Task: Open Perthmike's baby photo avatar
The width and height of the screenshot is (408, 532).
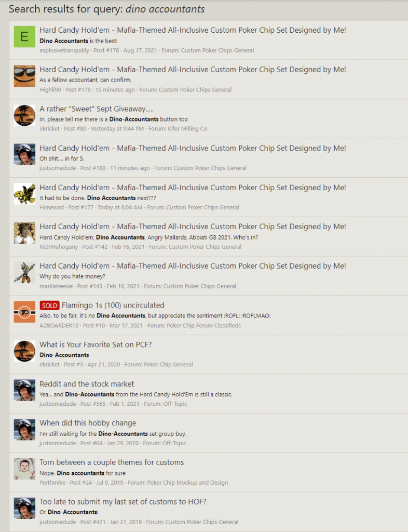Action: tap(24, 469)
